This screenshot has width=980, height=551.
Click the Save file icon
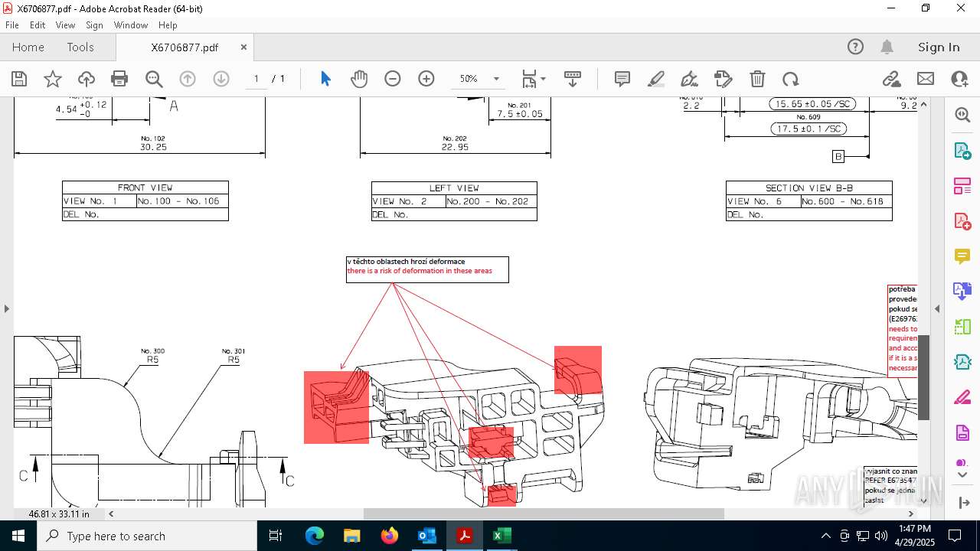19,79
